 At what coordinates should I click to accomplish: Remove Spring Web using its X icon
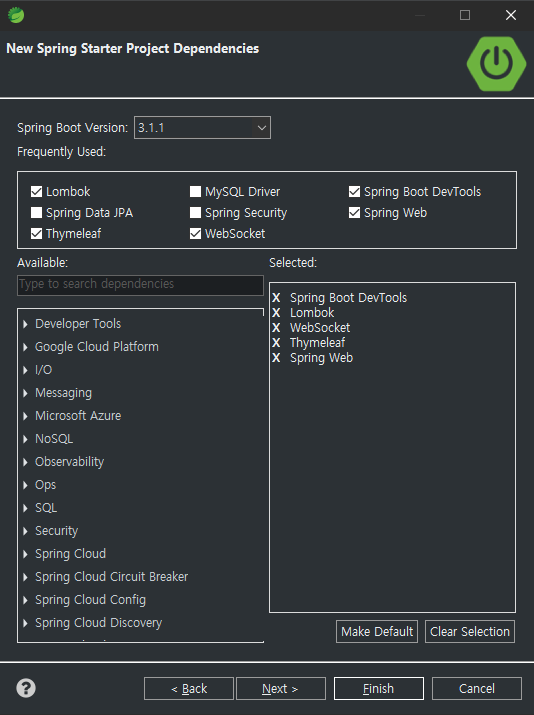click(276, 358)
